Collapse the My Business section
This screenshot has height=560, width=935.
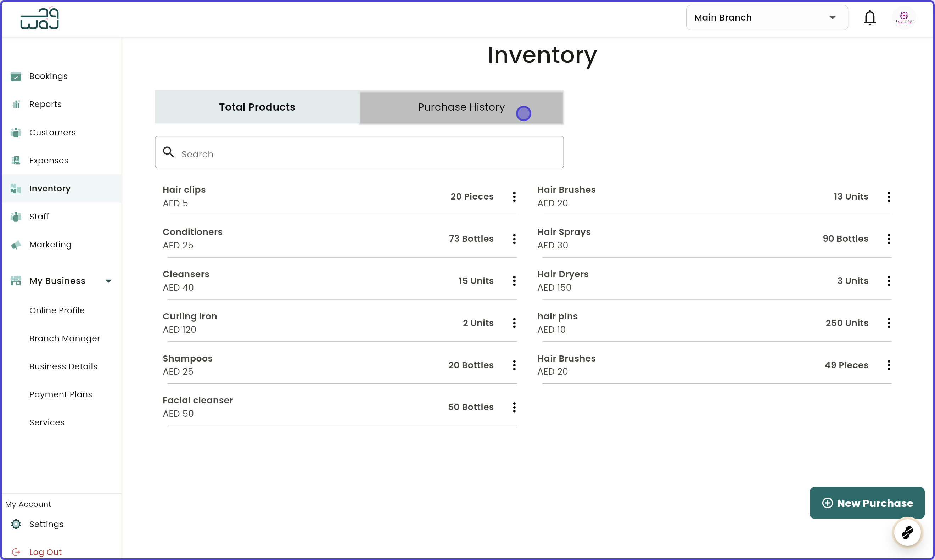click(x=108, y=281)
